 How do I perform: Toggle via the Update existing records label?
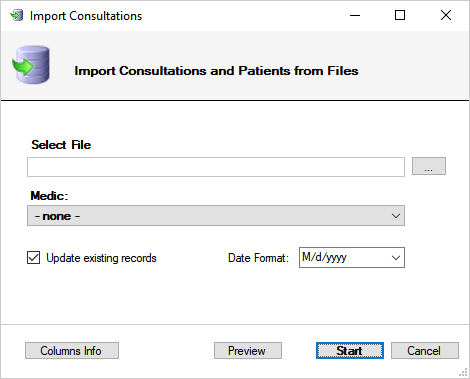click(x=101, y=258)
